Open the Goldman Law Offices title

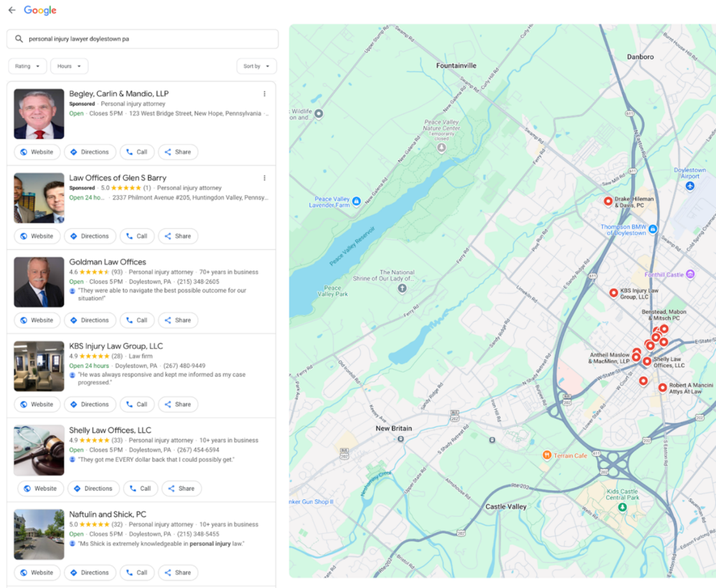click(107, 262)
